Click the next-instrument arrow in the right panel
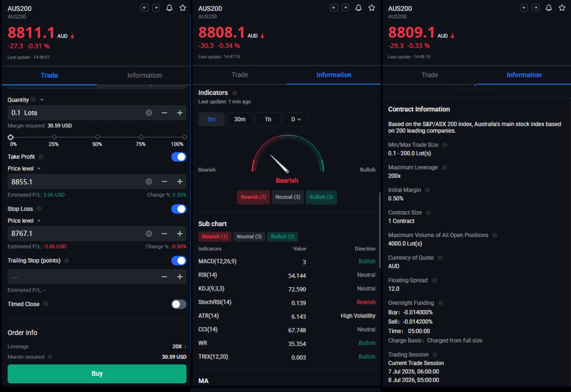This screenshot has width=571, height=392. point(536,8)
